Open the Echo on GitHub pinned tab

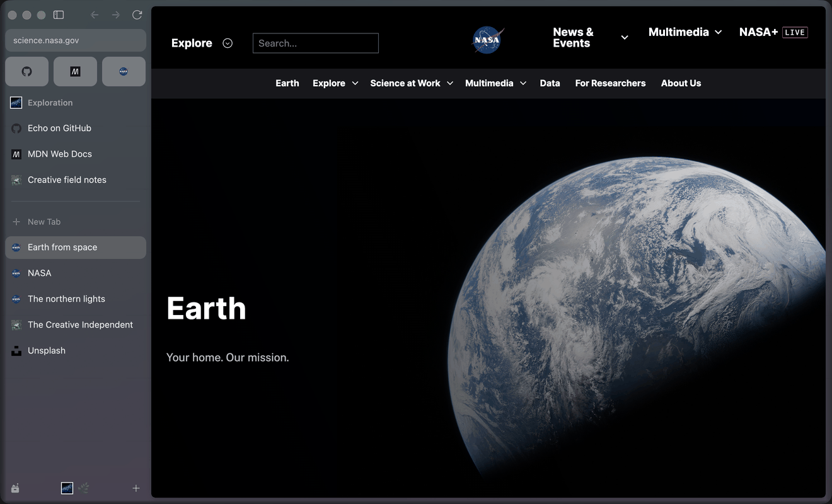(76, 128)
